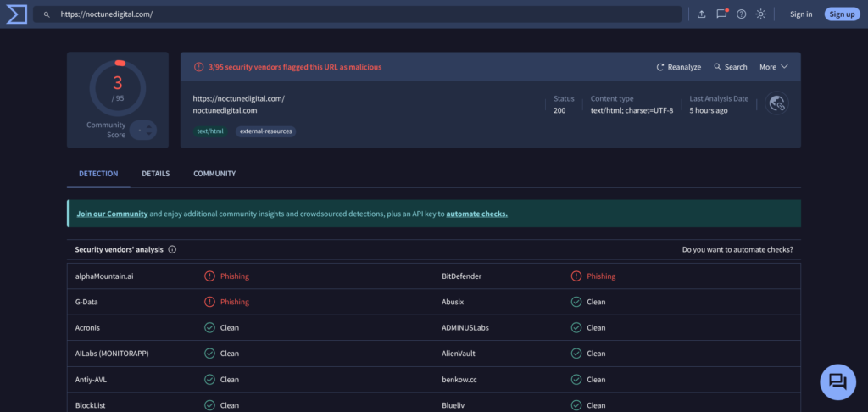Click the Antiy-AVL Clean checkmark icon
868x412 pixels.
[x=209, y=379]
